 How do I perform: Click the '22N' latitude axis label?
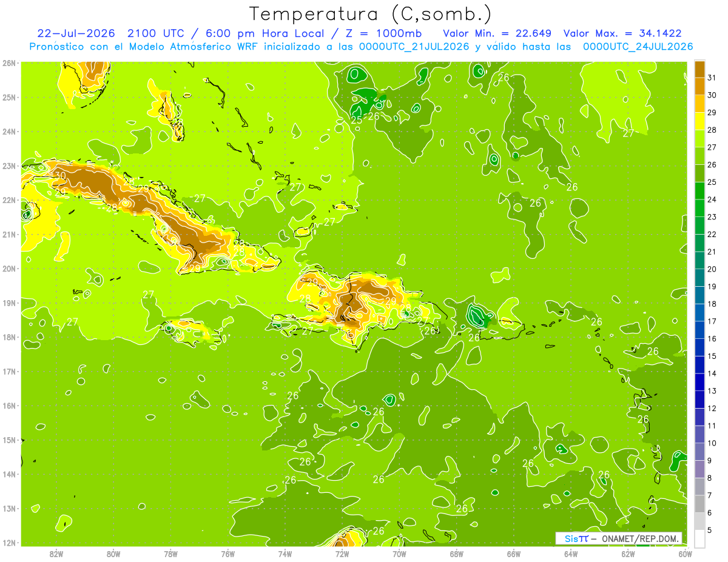9,200
